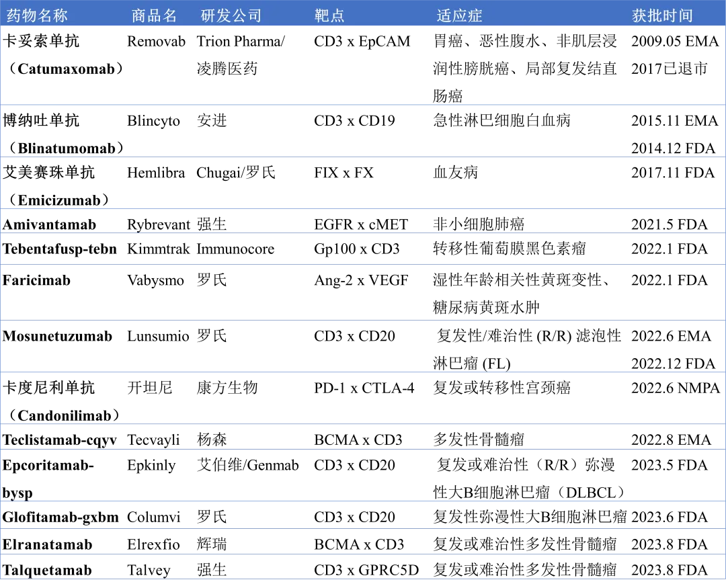726x588 pixels.
Task: Click the 2022.6 NMPA date
Action: click(x=676, y=388)
